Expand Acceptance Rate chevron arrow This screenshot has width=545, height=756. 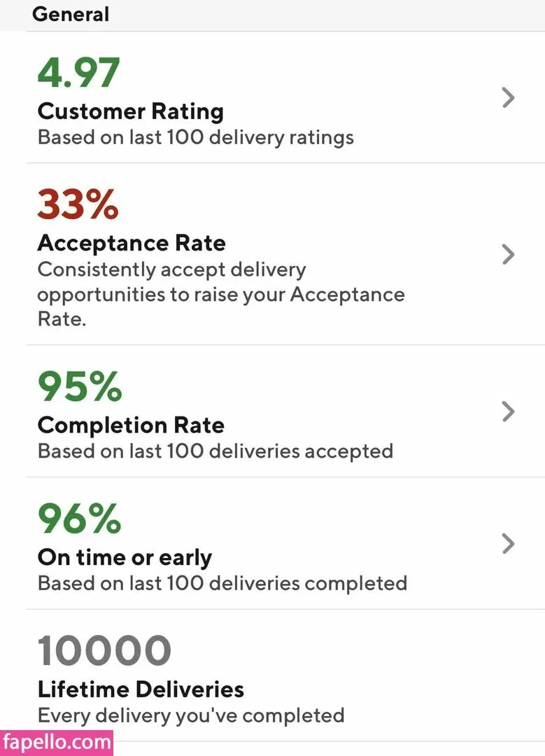509,254
